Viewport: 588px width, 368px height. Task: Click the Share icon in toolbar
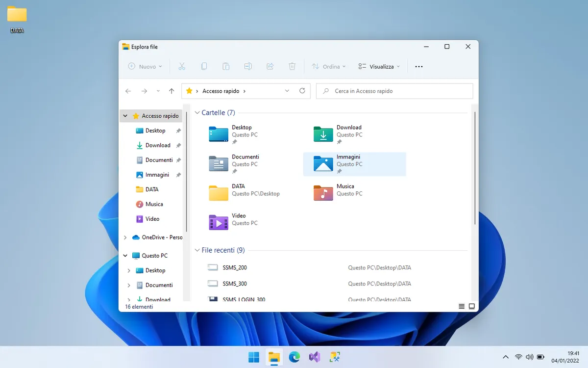(270, 66)
